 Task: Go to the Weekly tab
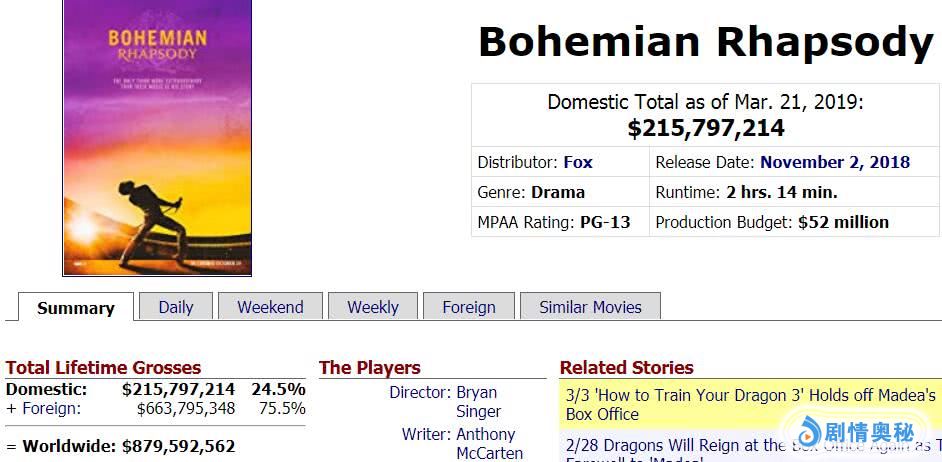(373, 307)
